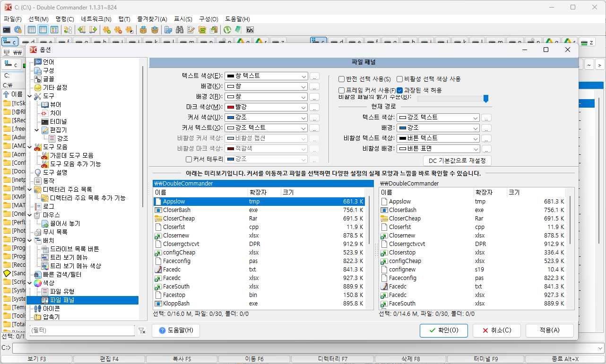
Task: Open the 파일(F) menu
Action: tap(13, 19)
